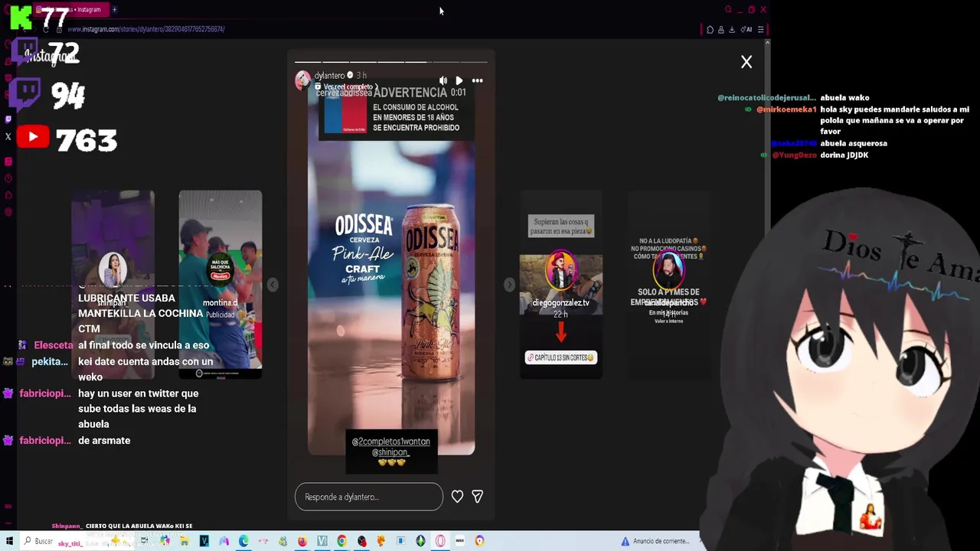Open a new browser tab with plus
The height and width of the screenshot is (551, 980).
[114, 10]
